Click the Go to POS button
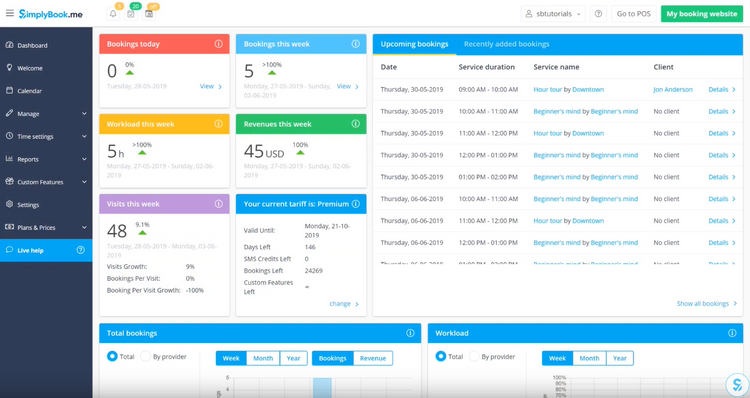This screenshot has width=750, height=398. (633, 14)
